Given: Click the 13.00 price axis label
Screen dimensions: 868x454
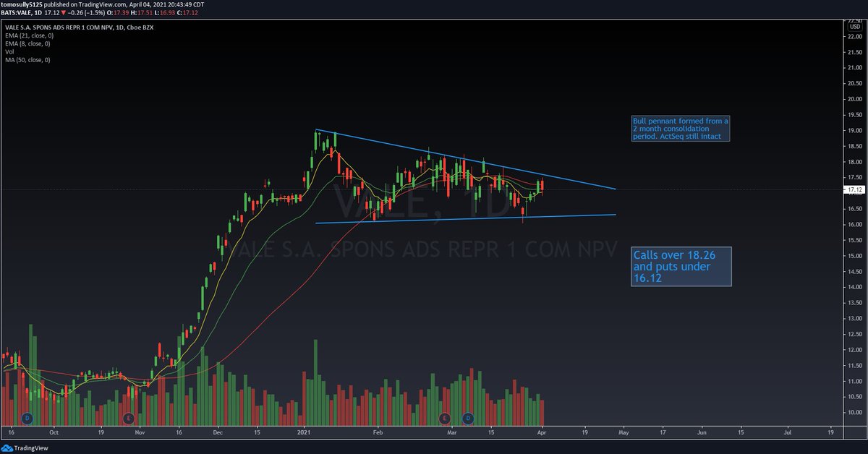Looking at the screenshot, I should click(854, 319).
